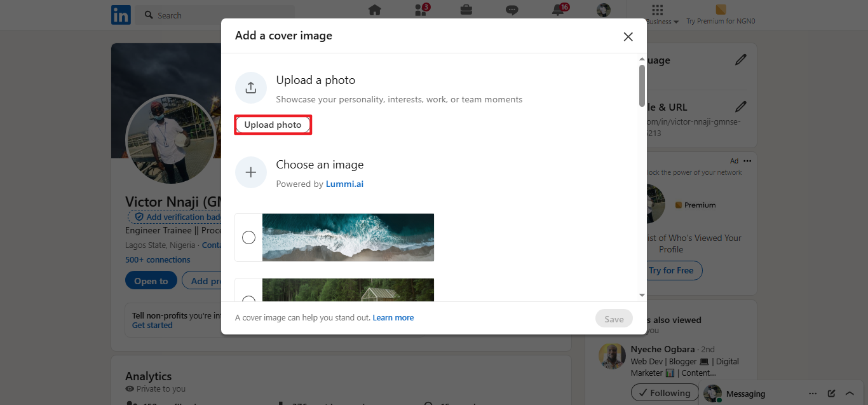The height and width of the screenshot is (405, 868).
Task: Click the Try for Free button
Action: pos(671,270)
